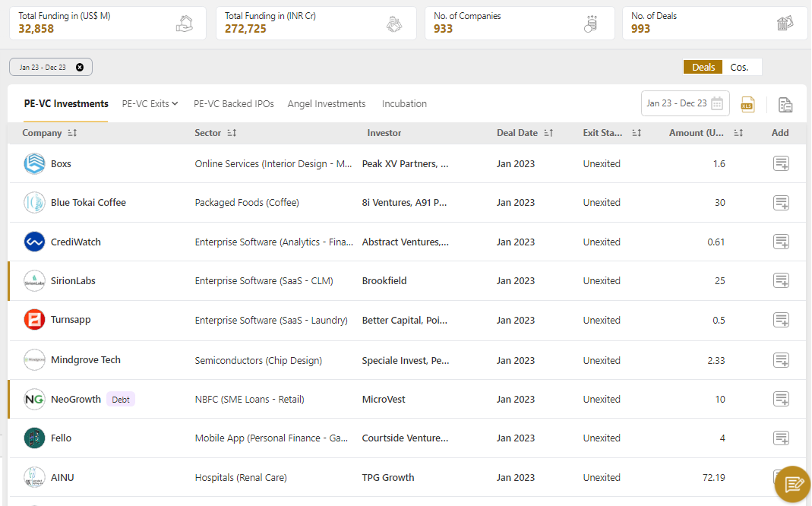Sort table by Company column
Image resolution: width=812 pixels, height=506 pixels.
pyautogui.click(x=72, y=133)
